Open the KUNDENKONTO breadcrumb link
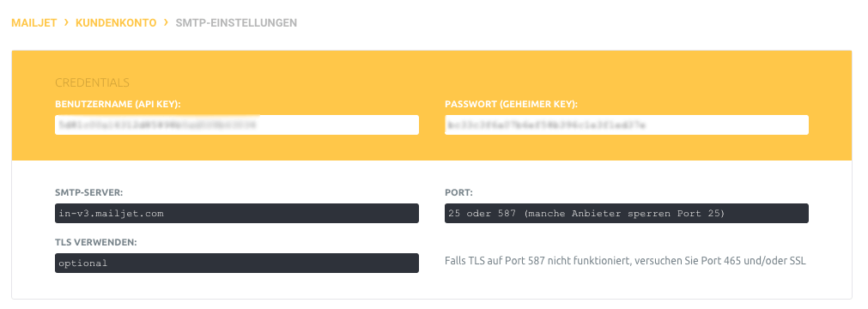The height and width of the screenshot is (309, 868). (x=116, y=23)
